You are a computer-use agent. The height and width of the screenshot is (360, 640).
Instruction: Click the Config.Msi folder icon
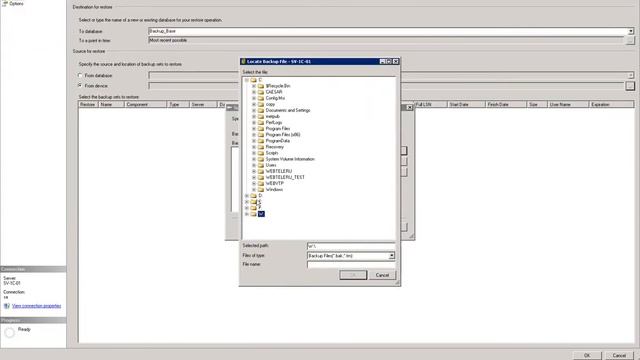[x=261, y=98]
